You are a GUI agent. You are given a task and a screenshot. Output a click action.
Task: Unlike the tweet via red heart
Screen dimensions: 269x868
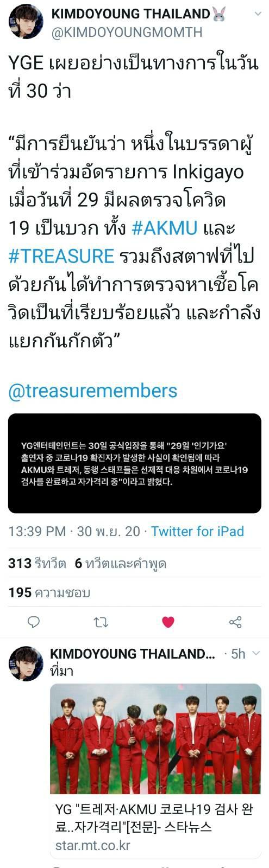168,622
